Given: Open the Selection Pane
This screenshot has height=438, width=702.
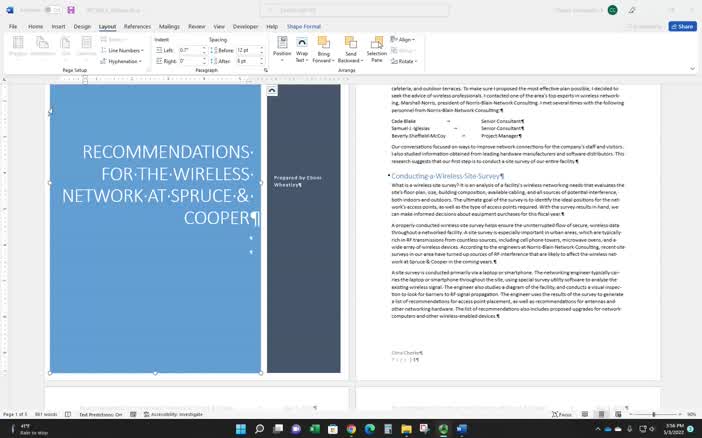Looking at the screenshot, I should point(376,48).
